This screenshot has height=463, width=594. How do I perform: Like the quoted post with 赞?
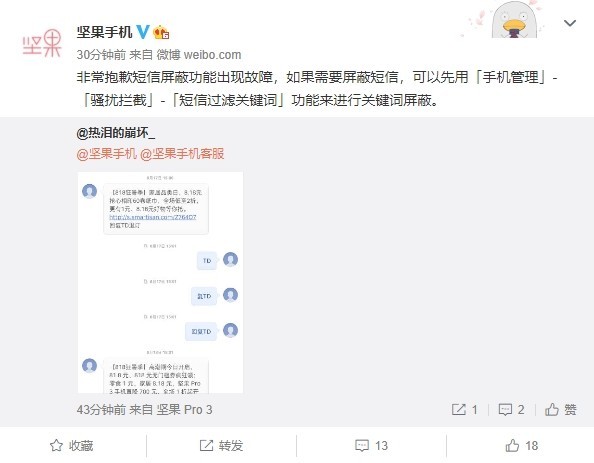(x=561, y=410)
